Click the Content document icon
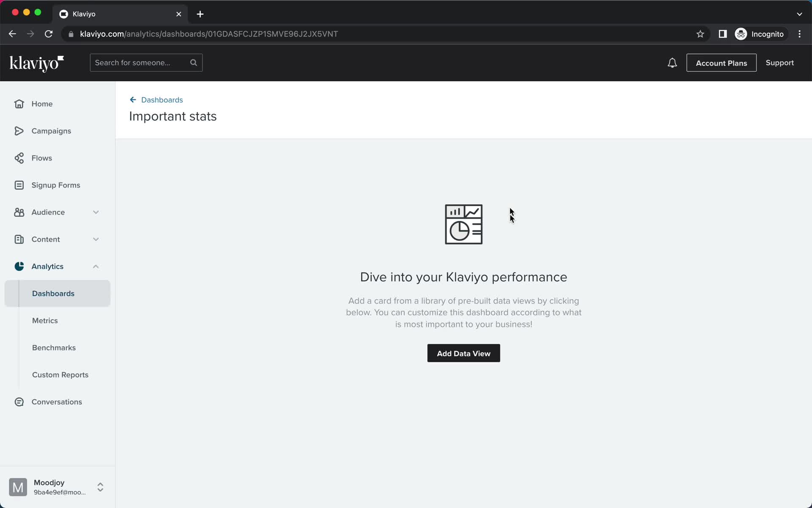This screenshot has height=508, width=812. point(19,239)
